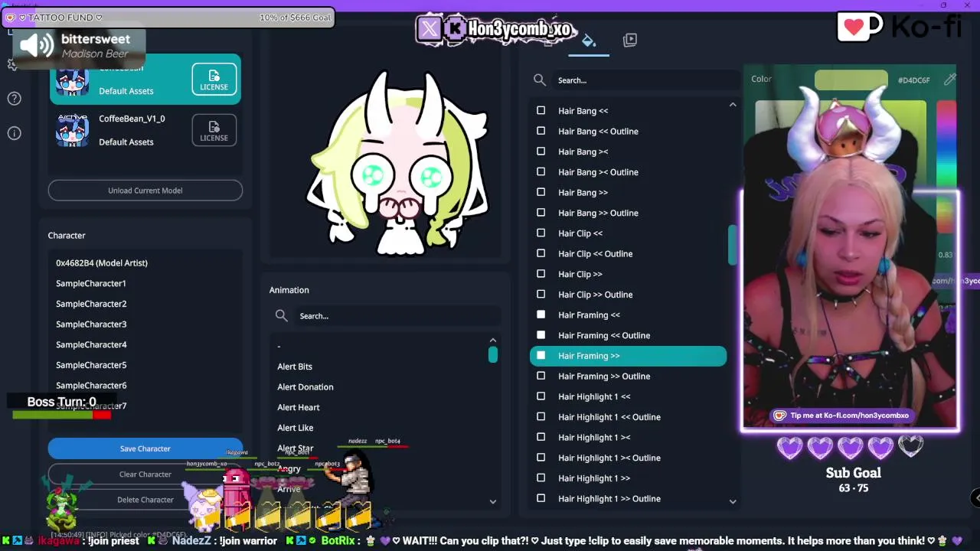The image size is (980, 551).
Task: Uncheck Hair Framing << checkbox
Action: [541, 315]
